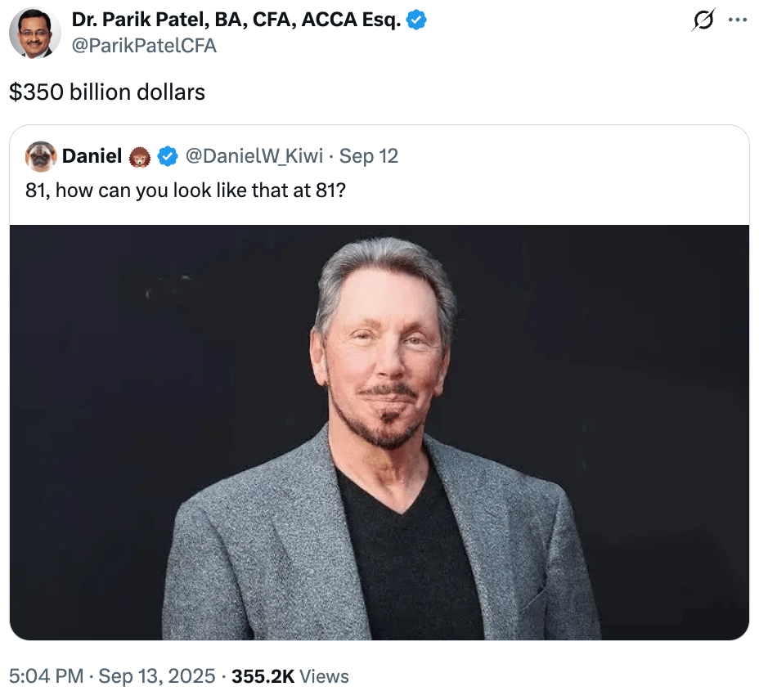Click the Sep 13, 2025 post date
Screen dimensions: 759x700
click(157, 676)
